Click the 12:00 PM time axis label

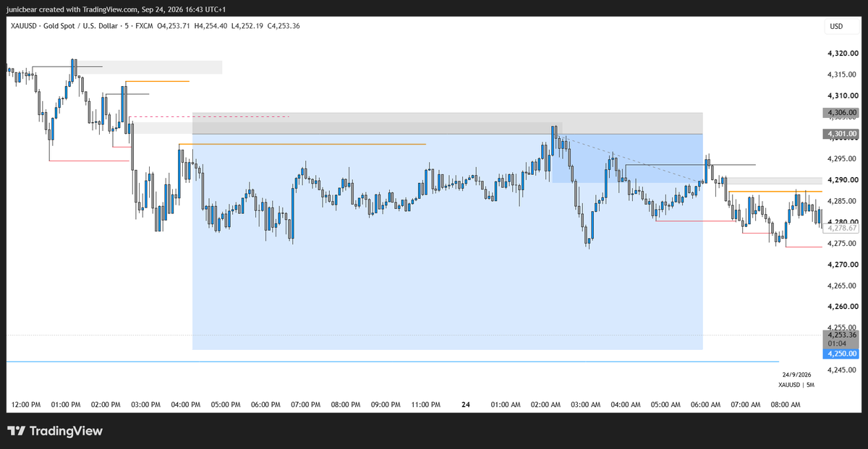(x=27, y=405)
